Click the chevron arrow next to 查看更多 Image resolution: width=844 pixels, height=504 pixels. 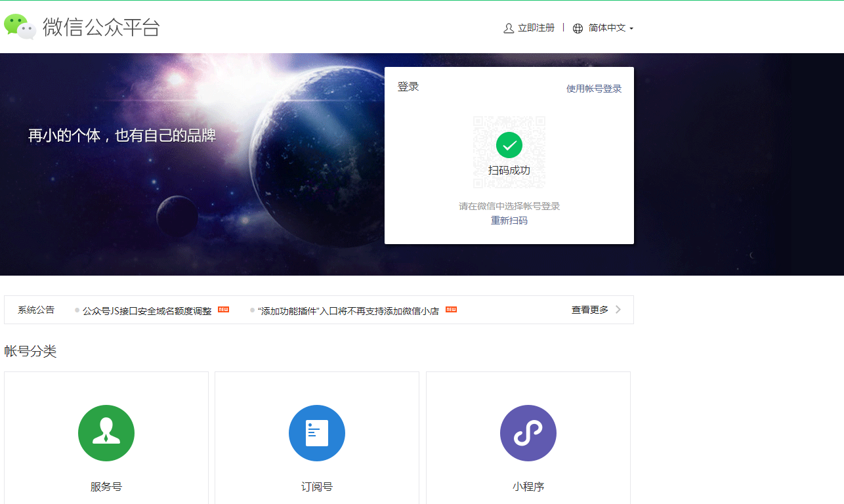618,310
